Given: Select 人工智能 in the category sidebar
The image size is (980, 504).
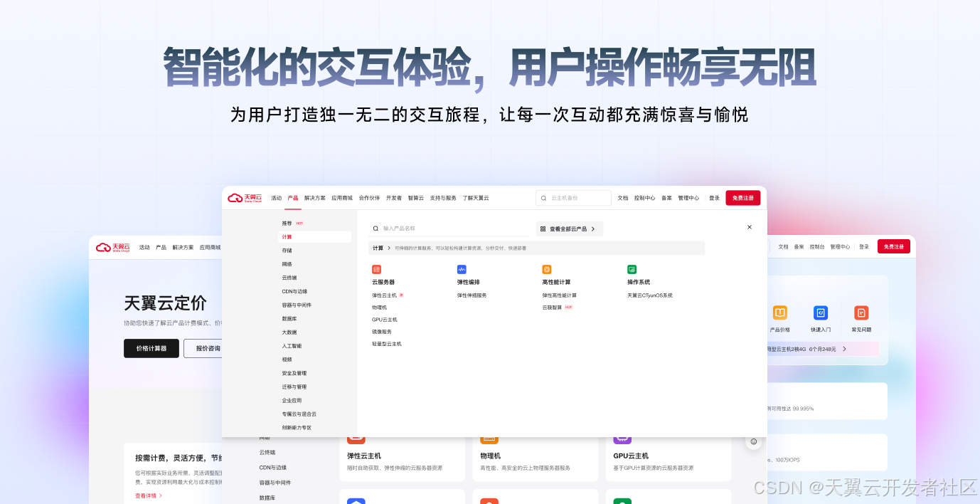Looking at the screenshot, I should point(292,346).
